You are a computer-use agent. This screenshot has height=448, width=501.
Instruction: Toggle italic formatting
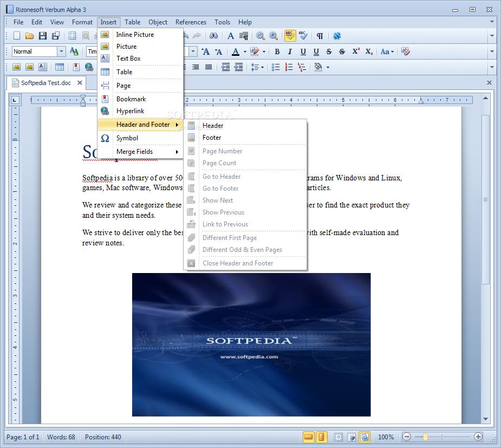(x=290, y=51)
